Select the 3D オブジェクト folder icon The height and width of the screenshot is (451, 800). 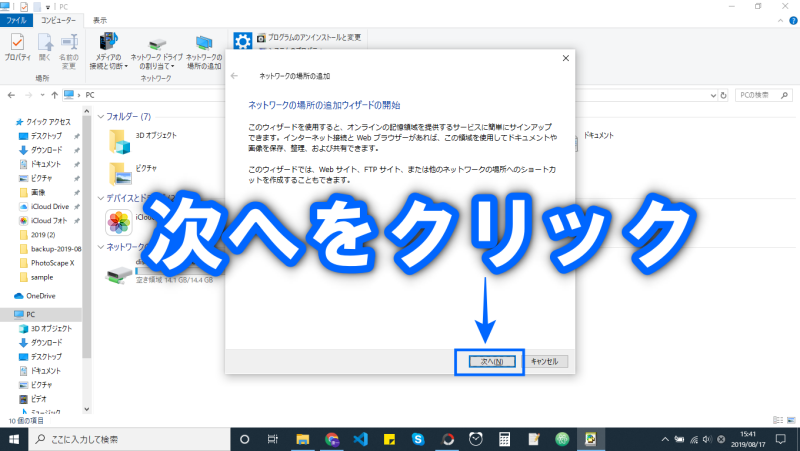pos(119,137)
